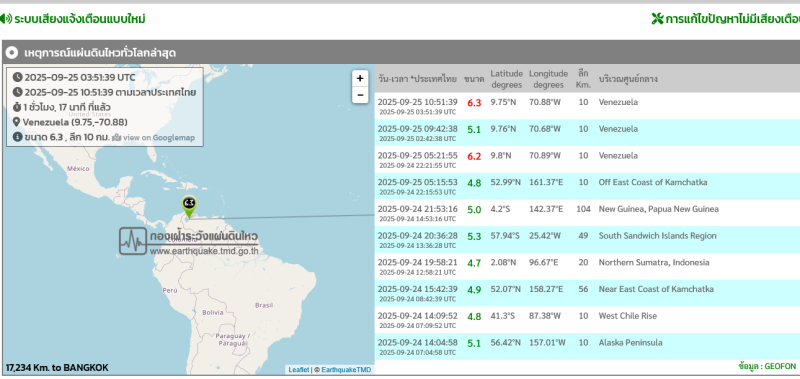The height and width of the screenshot is (379, 800).
Task: Click the clock icon beside Thailand time
Action: tap(17, 92)
